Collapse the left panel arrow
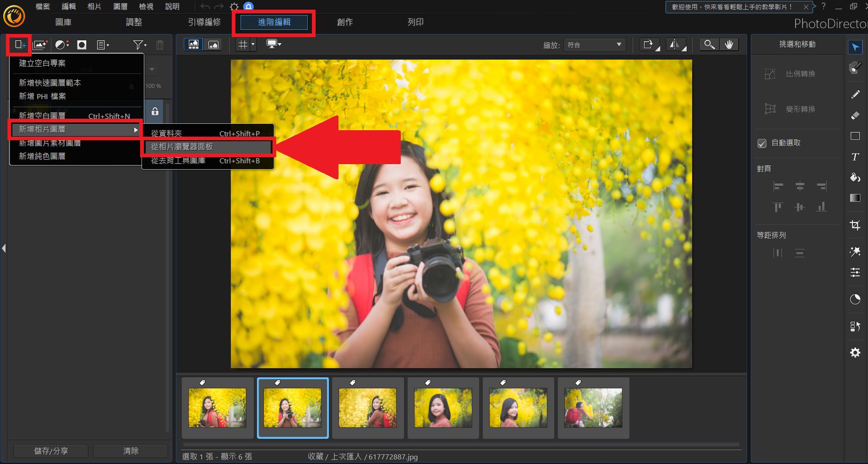 4,249
